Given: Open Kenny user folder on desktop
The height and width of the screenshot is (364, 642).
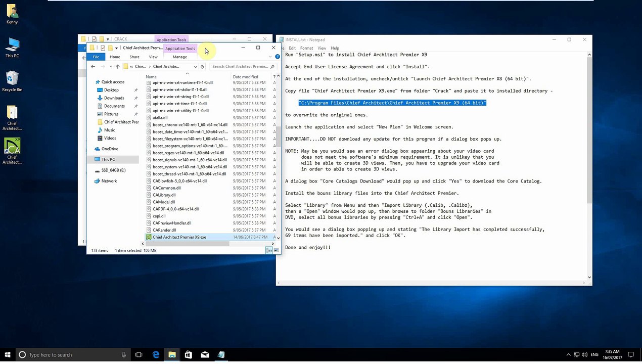Looking at the screenshot, I should (12, 14).
